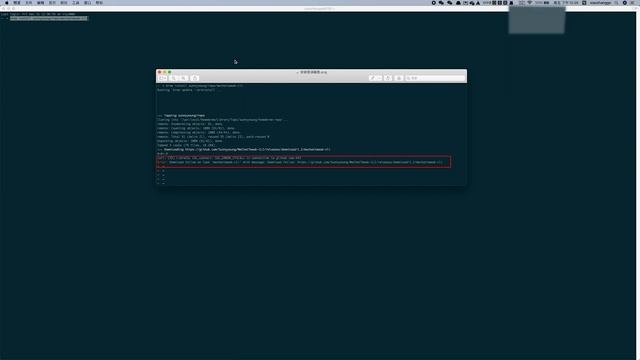Open Spotlight search in menu bar
This screenshot has height=360, width=640.
point(616,3)
